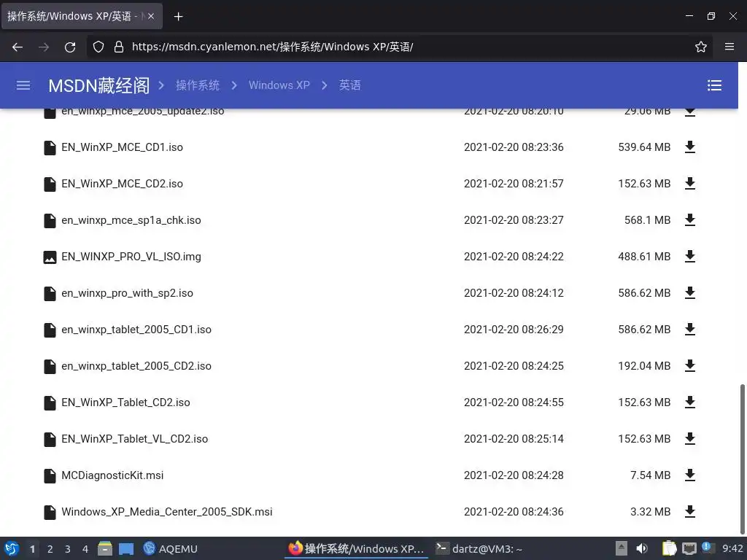Go to MSDN藏经阁 home link
747x560 pixels.
99,86
